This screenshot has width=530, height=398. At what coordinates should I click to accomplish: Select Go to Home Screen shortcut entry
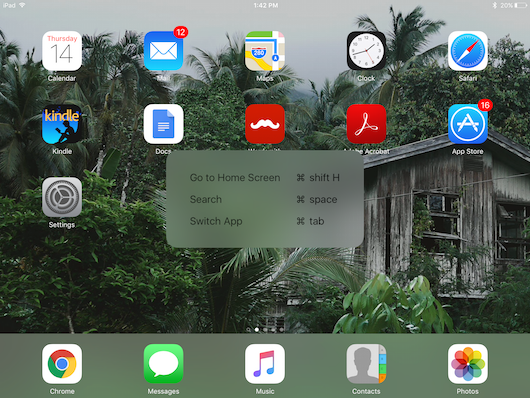point(265,178)
